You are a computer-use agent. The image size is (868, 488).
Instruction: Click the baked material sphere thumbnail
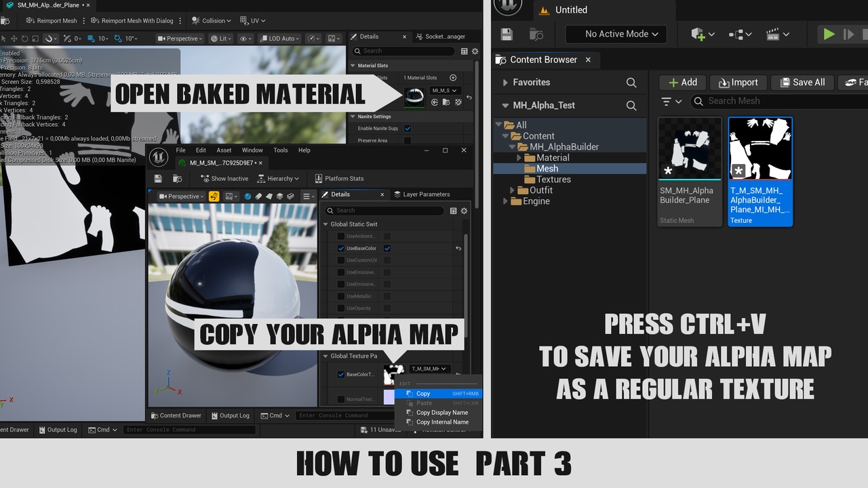click(x=414, y=97)
